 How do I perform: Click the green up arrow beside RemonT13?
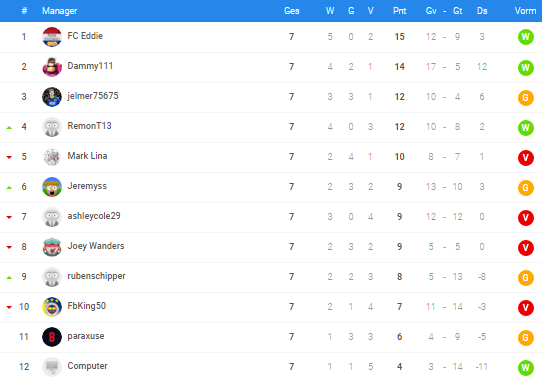9,128
